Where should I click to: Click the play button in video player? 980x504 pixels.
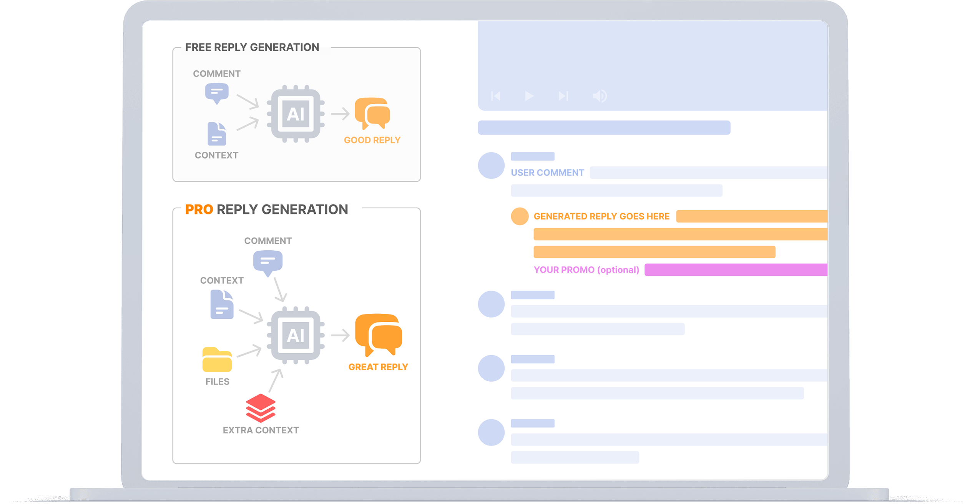point(529,96)
